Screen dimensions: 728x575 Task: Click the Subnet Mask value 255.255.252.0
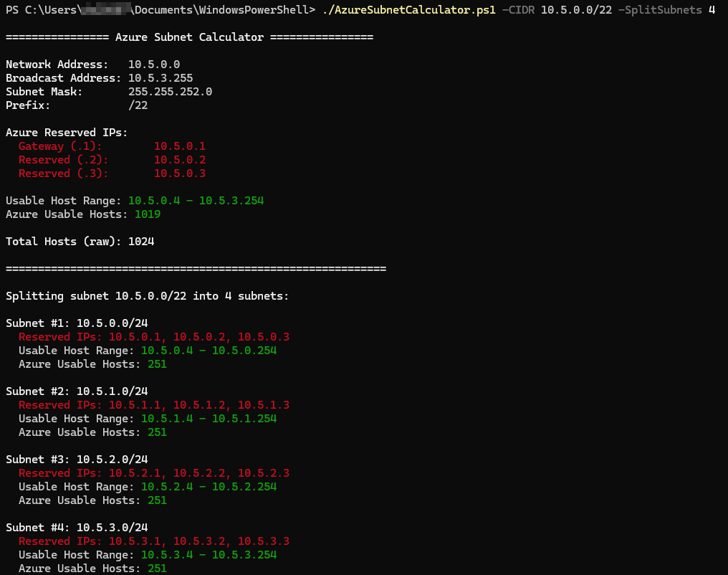pyautogui.click(x=170, y=92)
